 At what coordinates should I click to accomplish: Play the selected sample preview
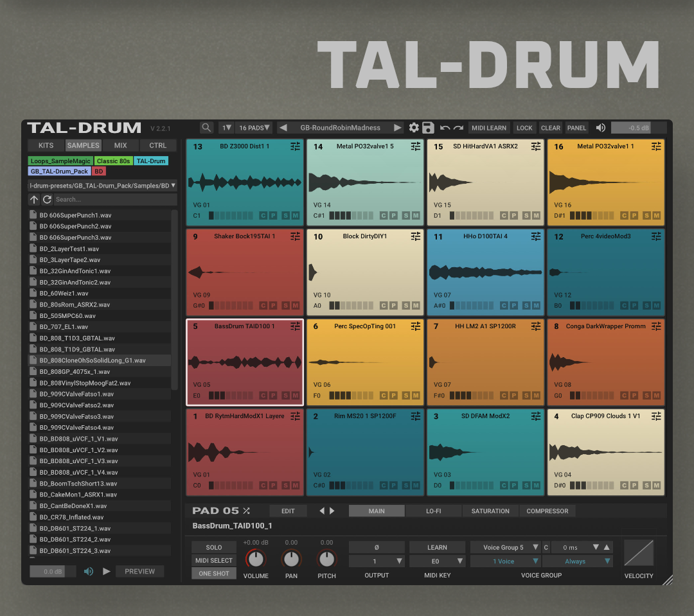106,571
